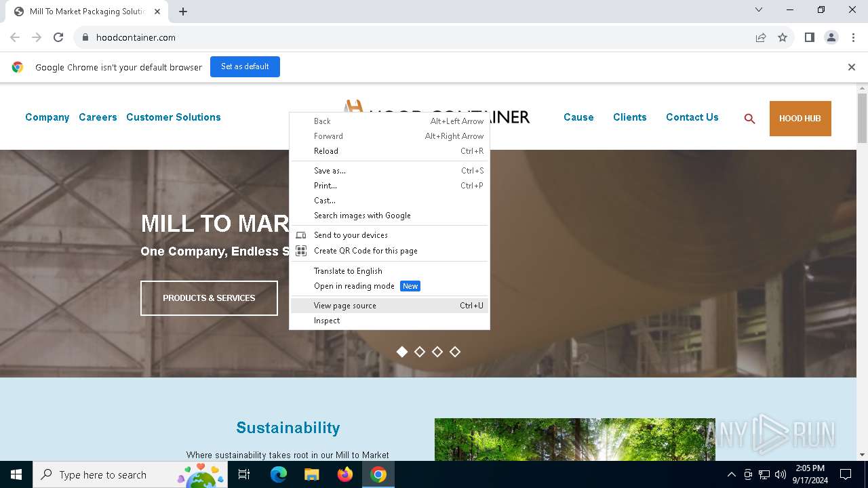
Task: Select View page source
Action: pos(389,306)
